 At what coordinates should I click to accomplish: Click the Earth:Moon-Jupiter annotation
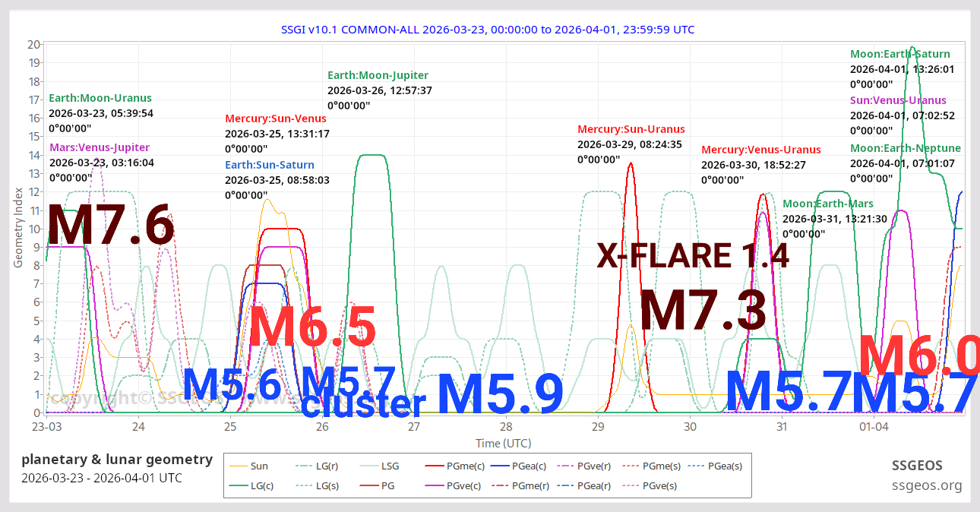coord(378,75)
